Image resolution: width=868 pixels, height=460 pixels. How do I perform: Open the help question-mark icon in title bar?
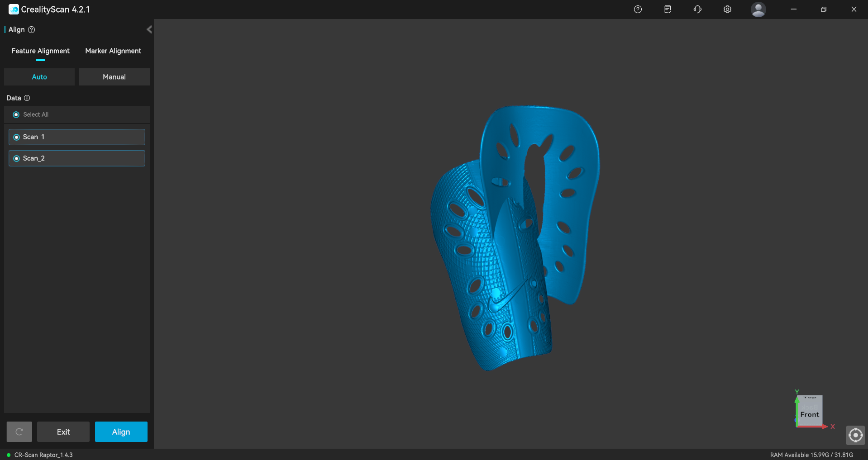[638, 9]
